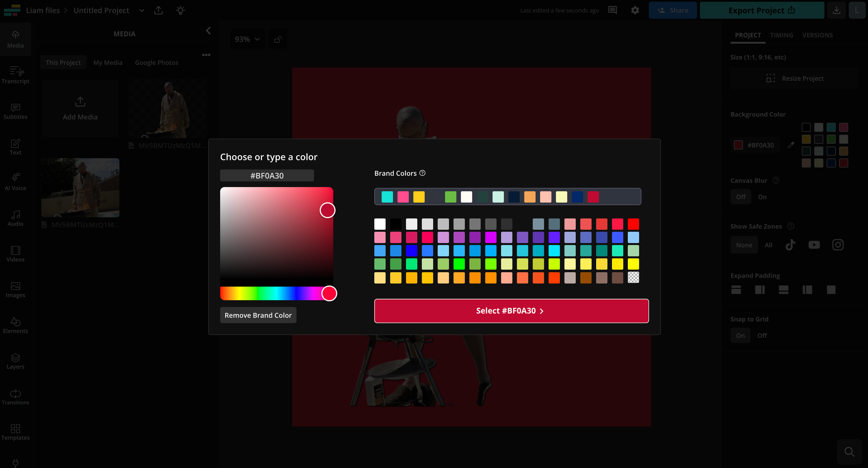Expand the Untitled Project name dropdown
This screenshot has width=868, height=468.
pyautogui.click(x=141, y=10)
